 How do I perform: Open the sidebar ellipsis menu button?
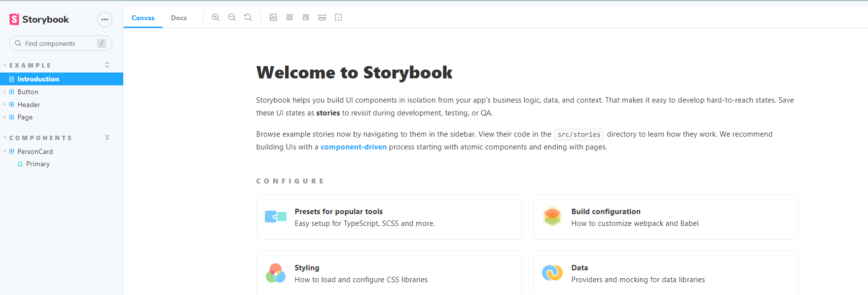pos(105,19)
